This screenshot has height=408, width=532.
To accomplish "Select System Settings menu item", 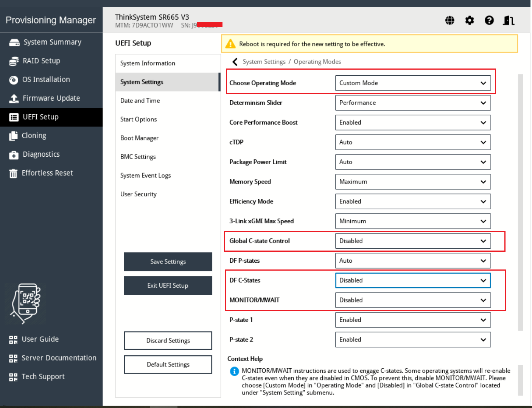I will 168,82.
